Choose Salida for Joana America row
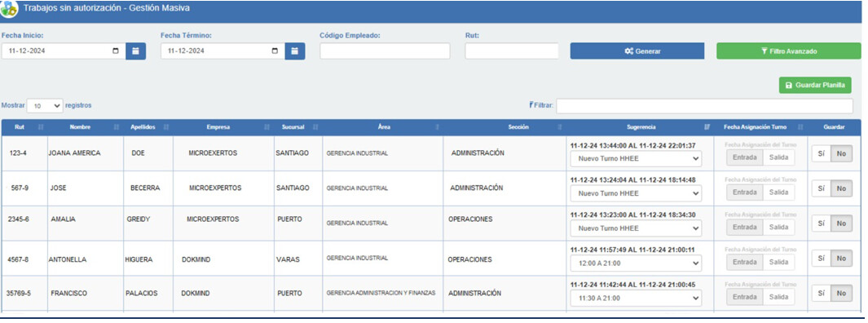The height and width of the screenshot is (323, 868). click(x=778, y=157)
